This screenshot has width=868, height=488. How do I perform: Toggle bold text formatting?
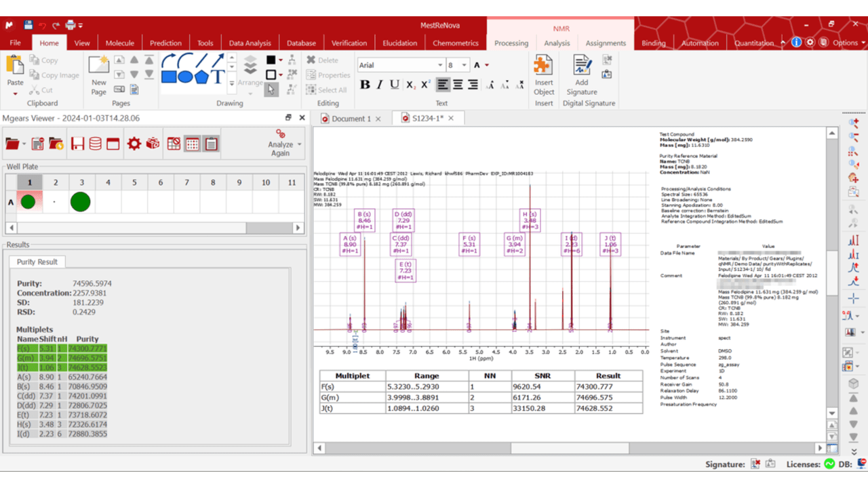[x=365, y=85]
